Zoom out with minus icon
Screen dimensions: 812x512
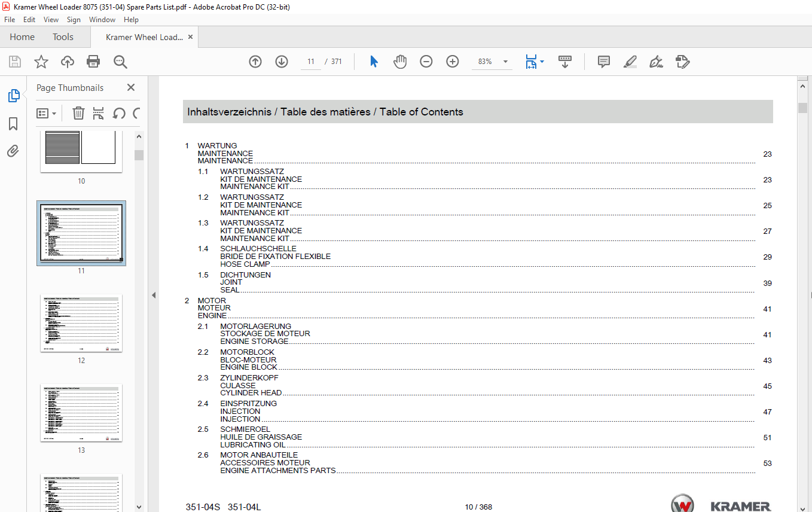tap(426, 62)
